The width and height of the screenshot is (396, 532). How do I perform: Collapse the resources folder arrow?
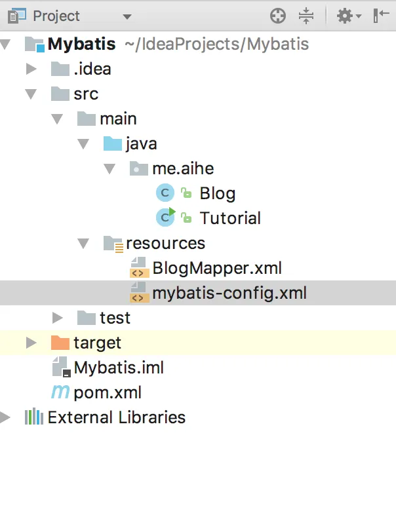pyautogui.click(x=83, y=243)
